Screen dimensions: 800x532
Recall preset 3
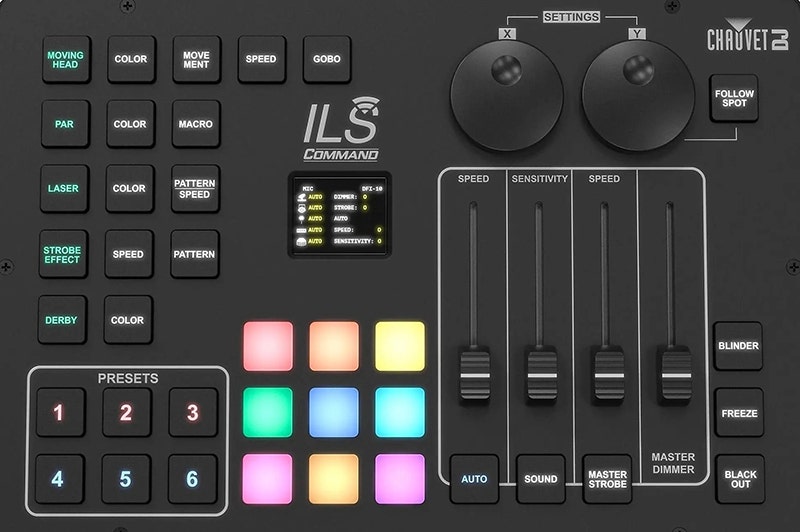click(x=193, y=412)
